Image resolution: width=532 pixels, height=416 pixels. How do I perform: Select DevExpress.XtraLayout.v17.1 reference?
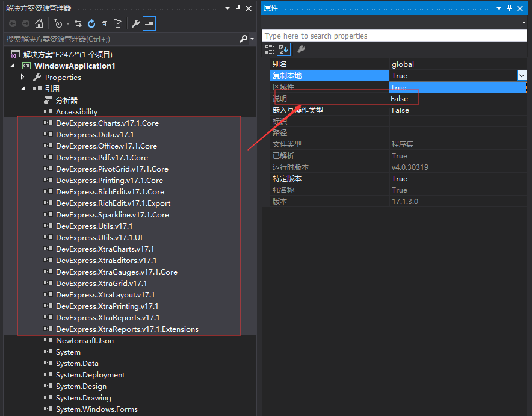(x=105, y=295)
